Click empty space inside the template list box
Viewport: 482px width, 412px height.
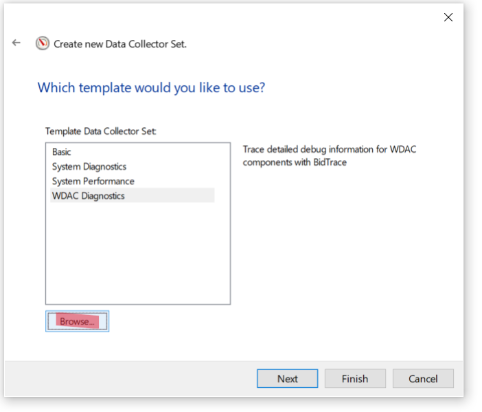138,253
